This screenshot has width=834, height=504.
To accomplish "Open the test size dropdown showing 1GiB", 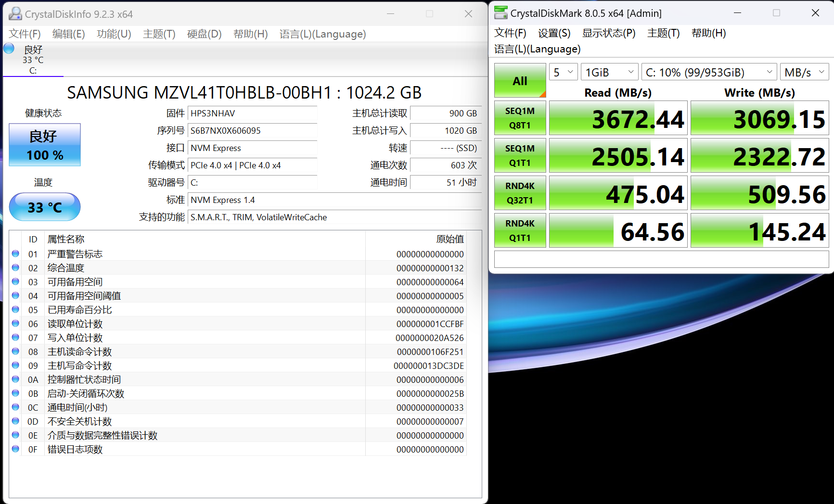I will pos(610,72).
